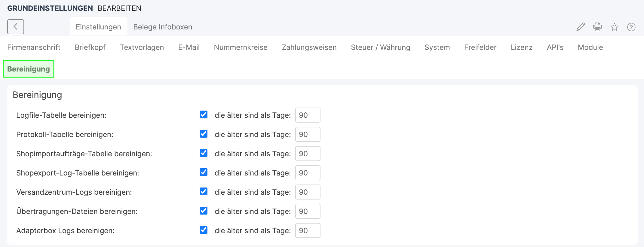644x247 pixels.
Task: Click the Protokoll-Tabelle bereinigen label
Action: [x=65, y=134]
